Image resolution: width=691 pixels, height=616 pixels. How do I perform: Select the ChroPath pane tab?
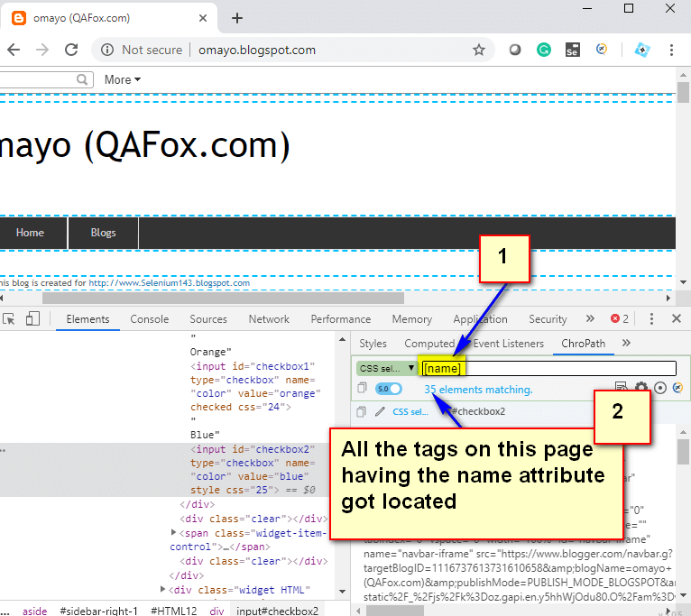pyautogui.click(x=583, y=344)
